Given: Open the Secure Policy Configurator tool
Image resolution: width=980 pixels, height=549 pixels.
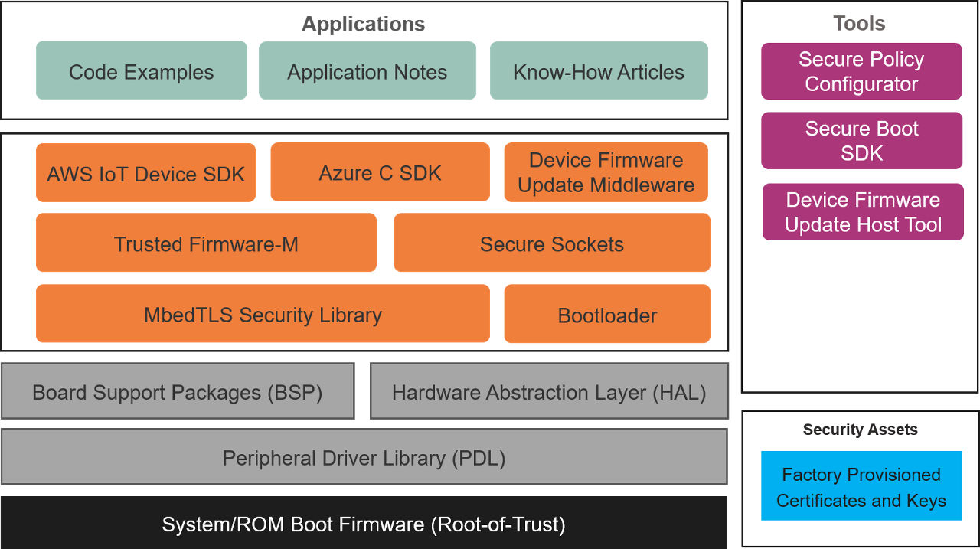Looking at the screenshot, I should [861, 71].
